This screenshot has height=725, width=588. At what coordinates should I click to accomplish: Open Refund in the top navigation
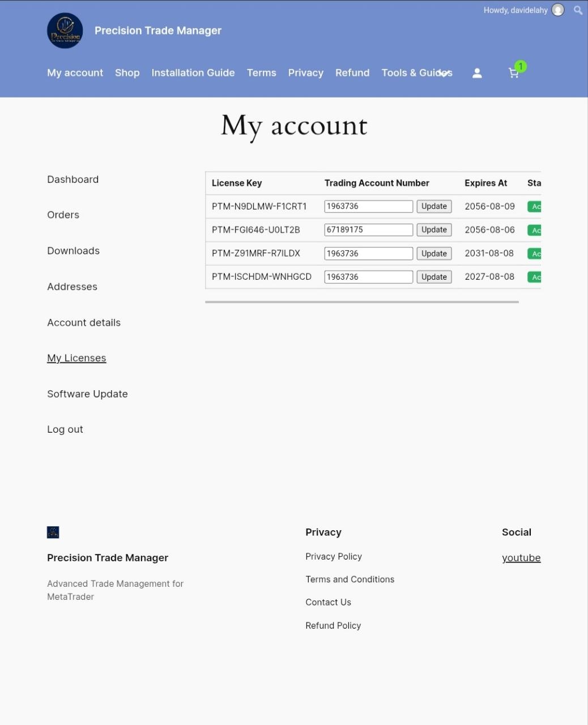(352, 72)
